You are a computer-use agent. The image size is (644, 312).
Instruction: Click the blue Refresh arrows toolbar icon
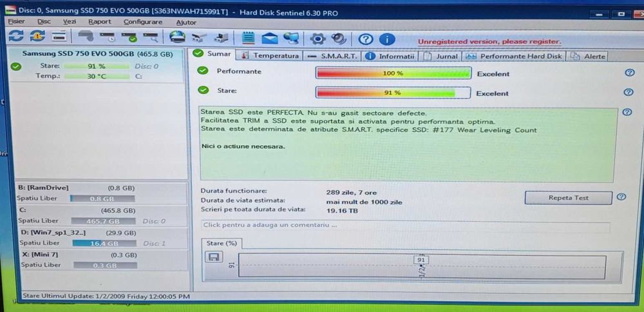point(15,36)
